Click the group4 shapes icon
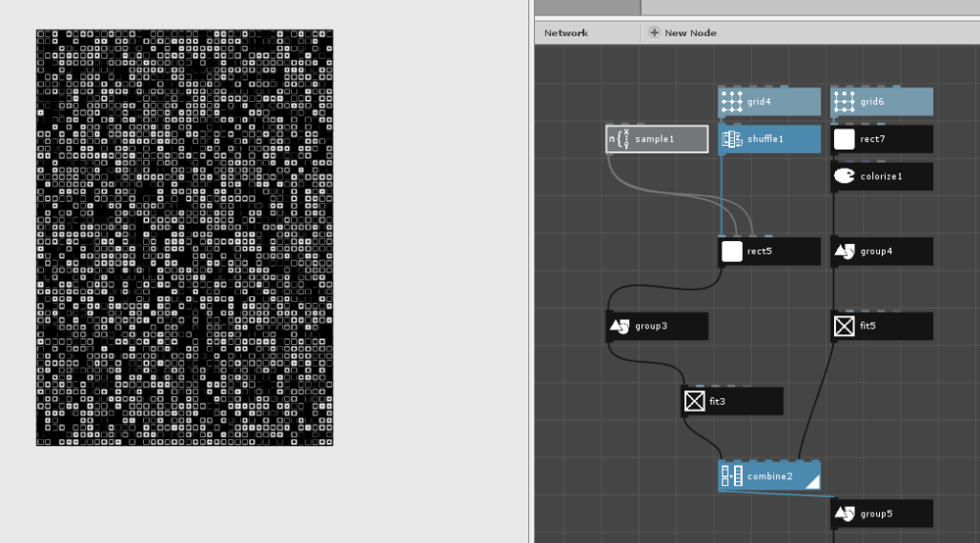This screenshot has height=543, width=980. [x=845, y=251]
